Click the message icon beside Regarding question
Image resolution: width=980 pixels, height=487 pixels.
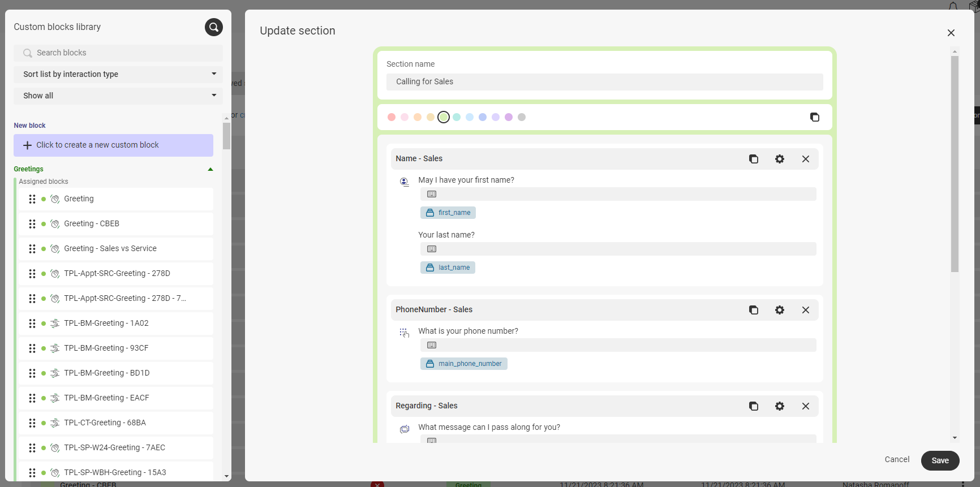(x=405, y=429)
